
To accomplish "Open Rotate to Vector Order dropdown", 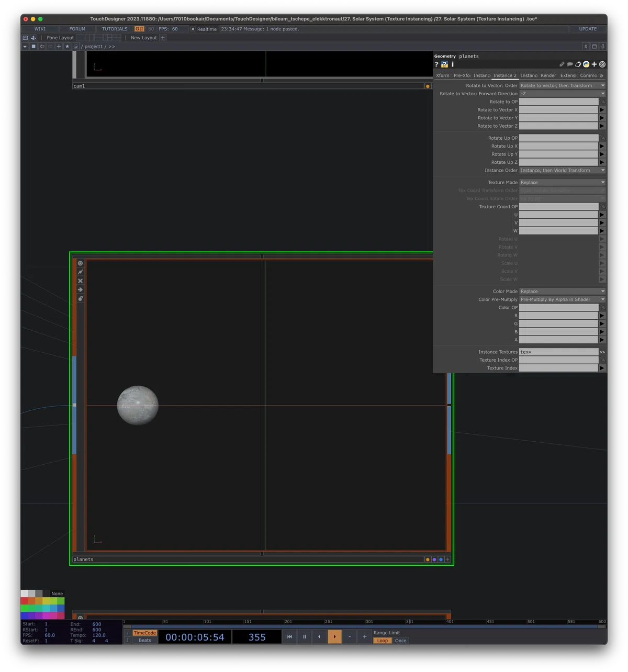I will [x=563, y=86].
